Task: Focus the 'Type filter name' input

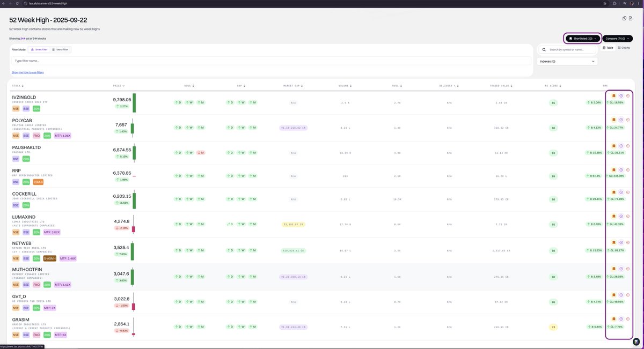Action: click(x=271, y=61)
